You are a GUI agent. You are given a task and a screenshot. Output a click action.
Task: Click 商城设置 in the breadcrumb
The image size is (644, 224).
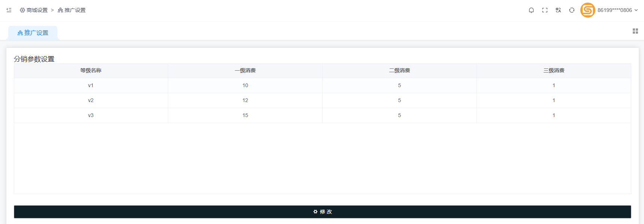37,10
